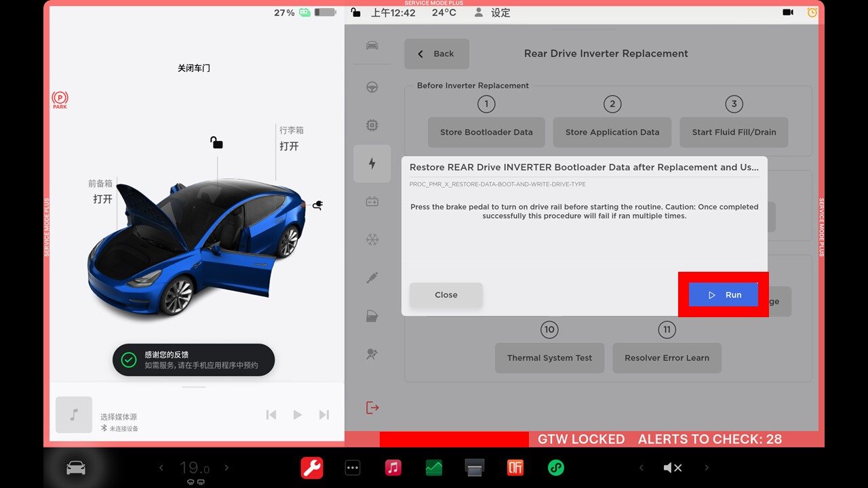Raise volume with right chevron
The image size is (868, 488).
pyautogui.click(x=707, y=468)
